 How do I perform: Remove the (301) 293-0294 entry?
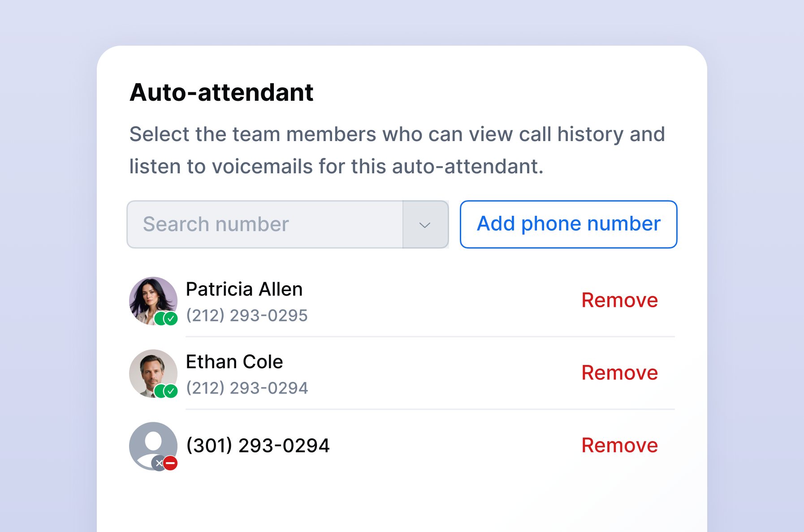point(619,445)
